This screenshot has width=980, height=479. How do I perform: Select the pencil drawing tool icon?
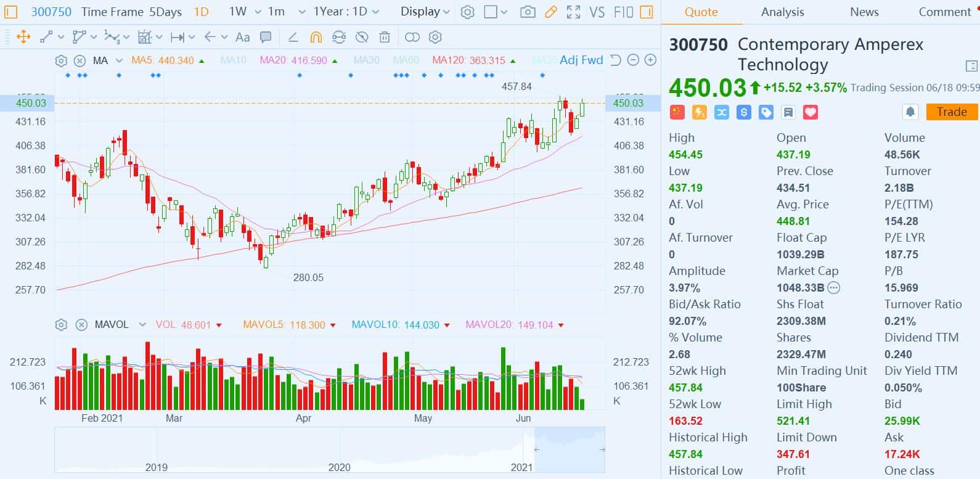551,12
